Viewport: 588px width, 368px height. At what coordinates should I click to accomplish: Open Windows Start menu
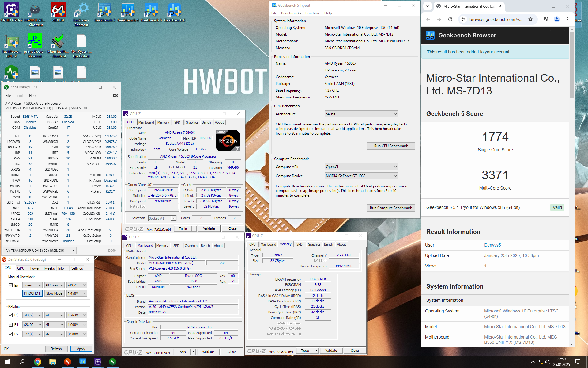7,362
